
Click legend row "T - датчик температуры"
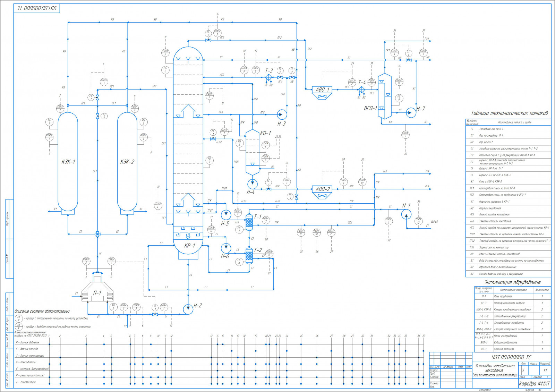pyautogui.click(x=30, y=356)
